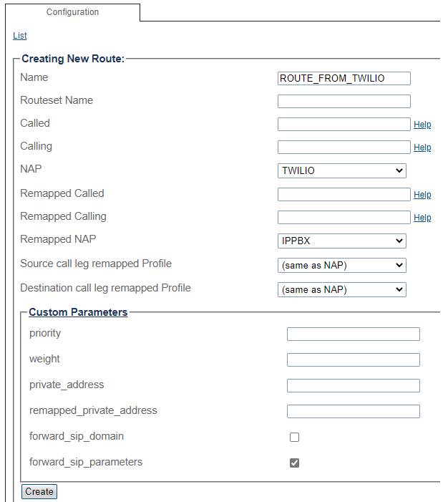
Task: Focus the Routeset Name input field
Action: pos(344,101)
